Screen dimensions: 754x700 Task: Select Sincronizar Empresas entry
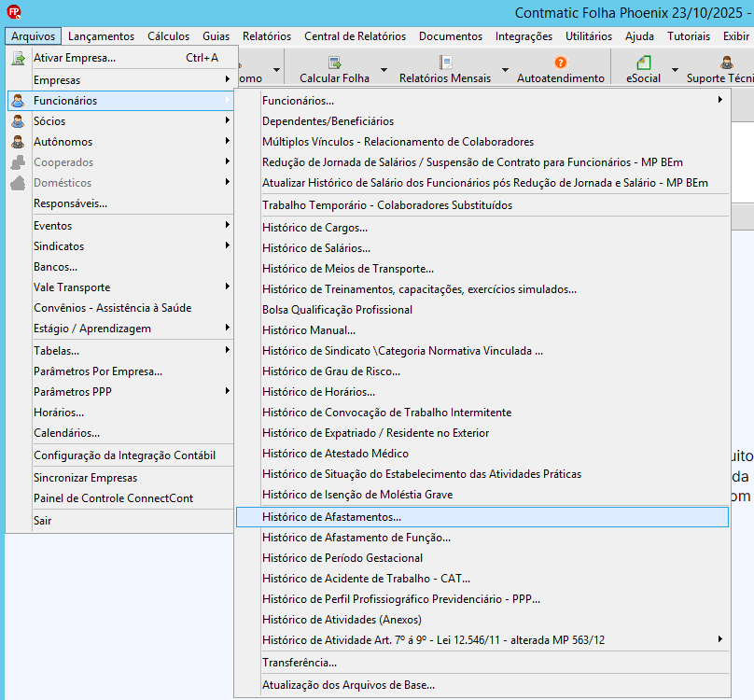pyautogui.click(x=120, y=478)
